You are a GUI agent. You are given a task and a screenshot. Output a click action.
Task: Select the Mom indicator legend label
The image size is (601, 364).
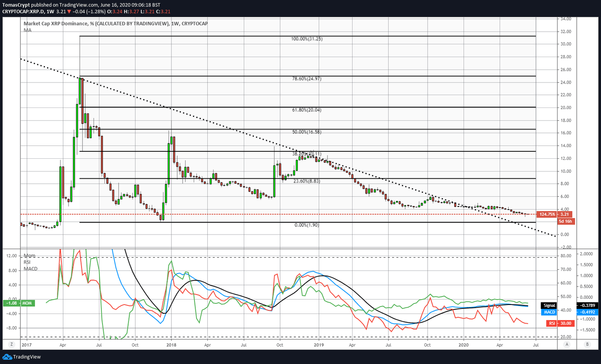[x=29, y=256]
